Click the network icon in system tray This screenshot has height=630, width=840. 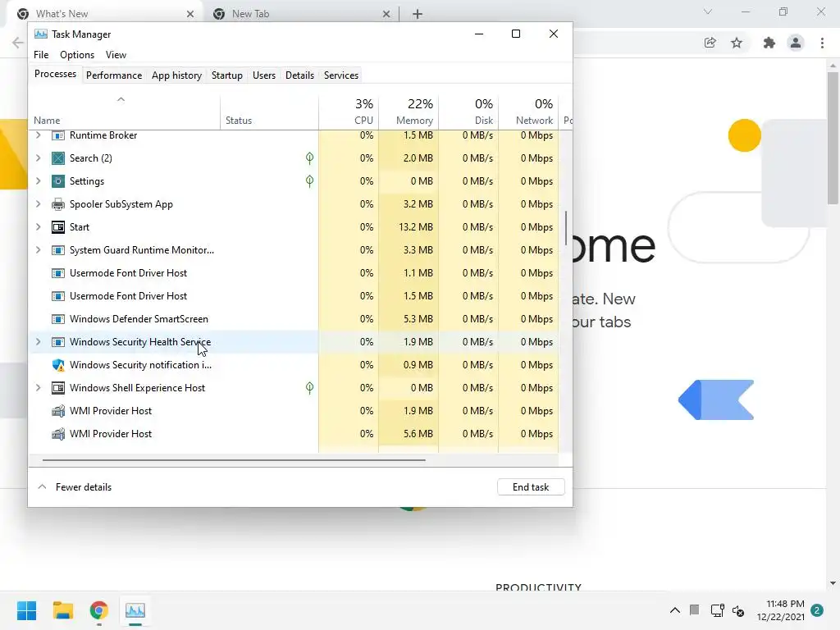[x=717, y=610]
